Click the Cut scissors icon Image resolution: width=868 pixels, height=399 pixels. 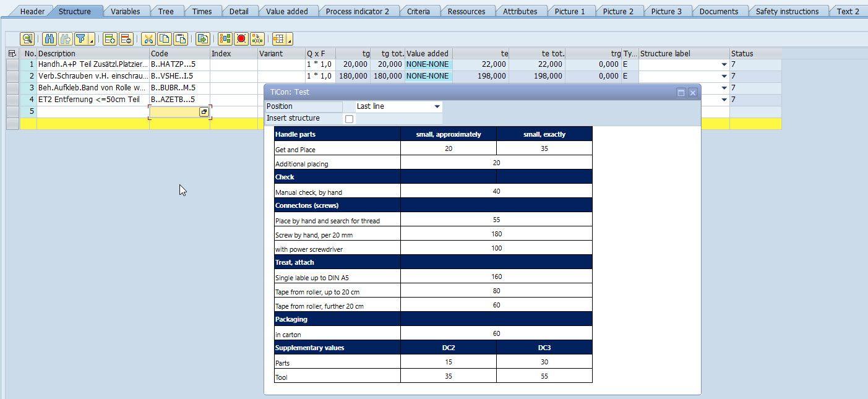pyautogui.click(x=148, y=39)
